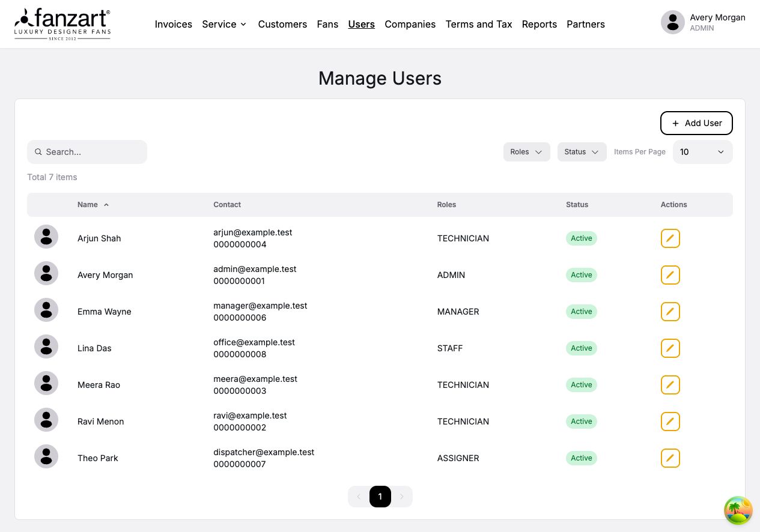The width and height of the screenshot is (760, 532).
Task: Edit Theo Park's user record
Action: click(x=670, y=458)
